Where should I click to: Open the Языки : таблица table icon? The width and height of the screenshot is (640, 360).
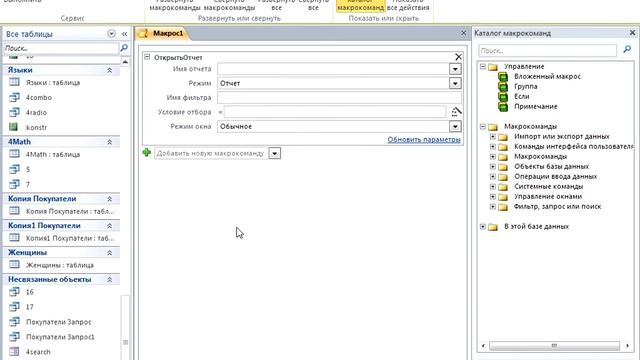coord(14,82)
